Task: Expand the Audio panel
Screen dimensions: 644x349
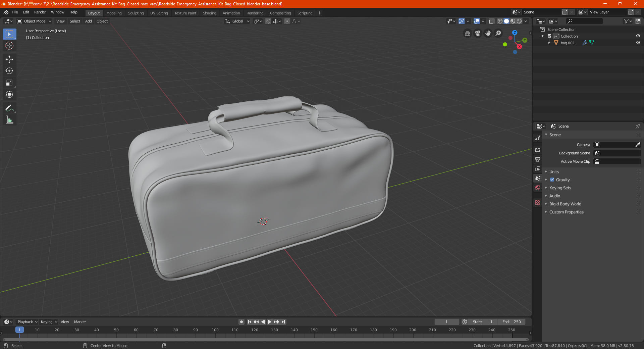Action: (554, 196)
